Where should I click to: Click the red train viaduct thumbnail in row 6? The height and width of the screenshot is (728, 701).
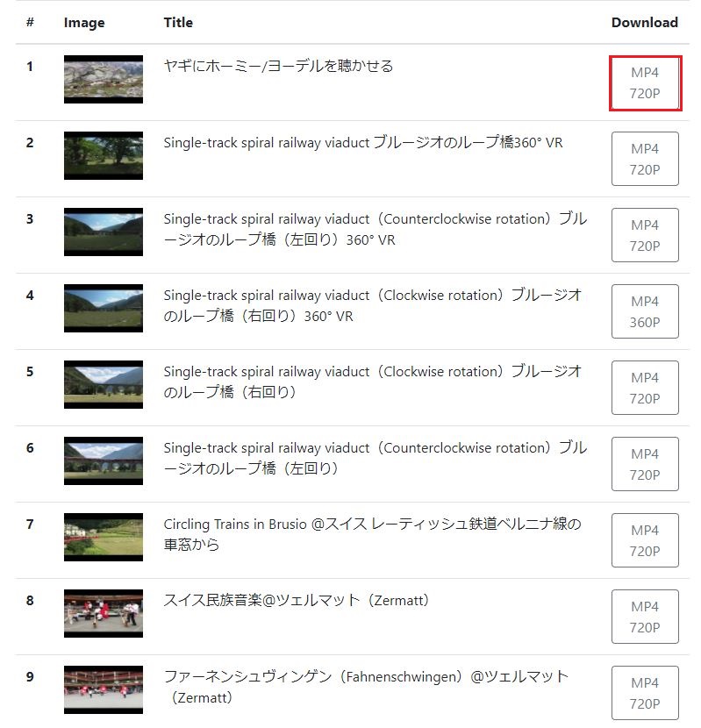[104, 460]
